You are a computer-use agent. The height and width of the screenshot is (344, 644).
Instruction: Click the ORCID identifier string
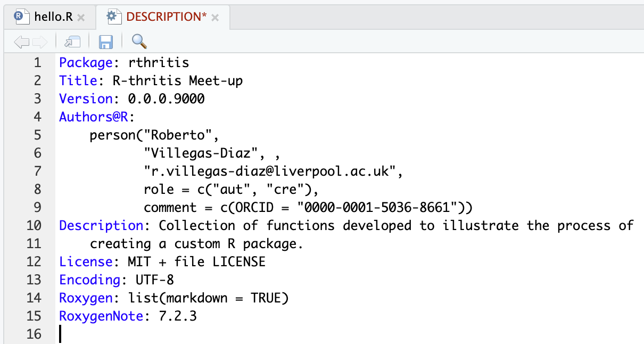pyautogui.click(x=382, y=208)
